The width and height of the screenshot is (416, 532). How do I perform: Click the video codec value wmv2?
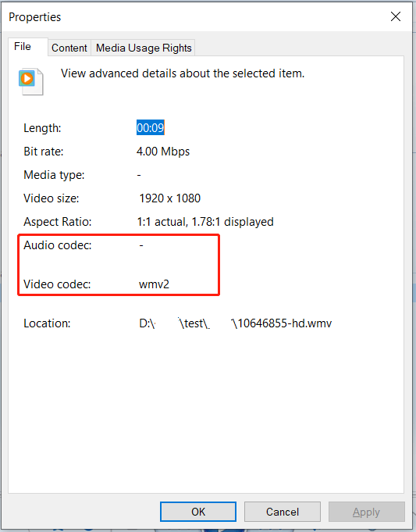click(x=154, y=284)
